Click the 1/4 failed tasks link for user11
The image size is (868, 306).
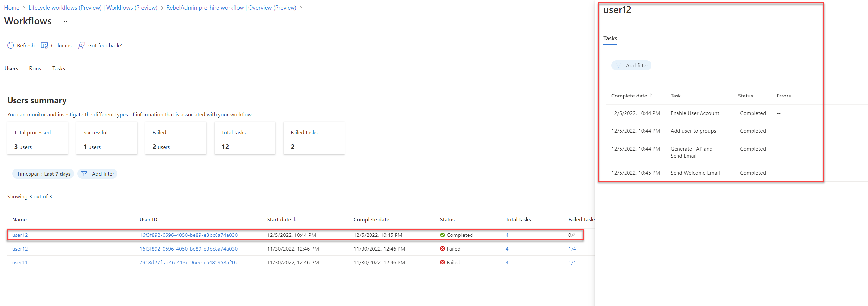pos(572,262)
